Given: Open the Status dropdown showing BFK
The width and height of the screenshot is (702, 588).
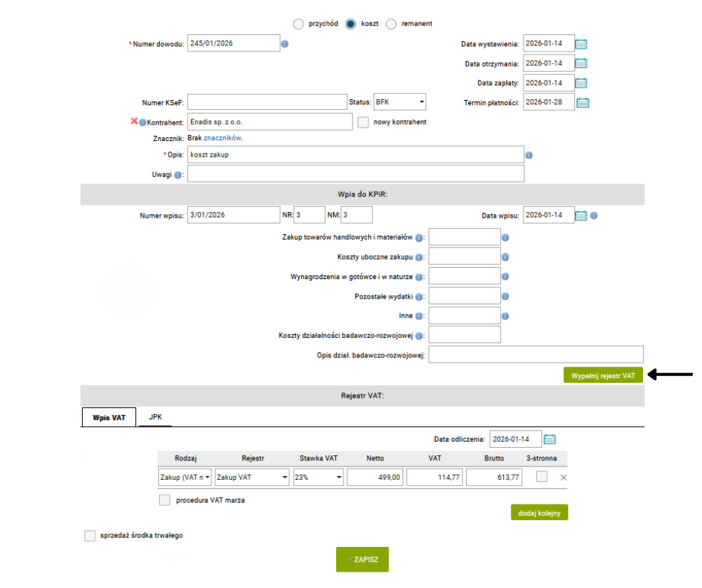Looking at the screenshot, I should click(400, 101).
